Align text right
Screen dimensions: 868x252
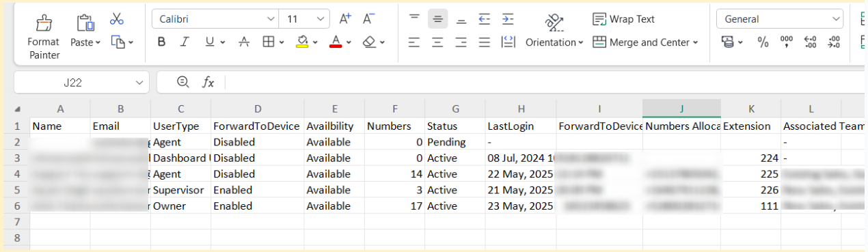tap(461, 42)
